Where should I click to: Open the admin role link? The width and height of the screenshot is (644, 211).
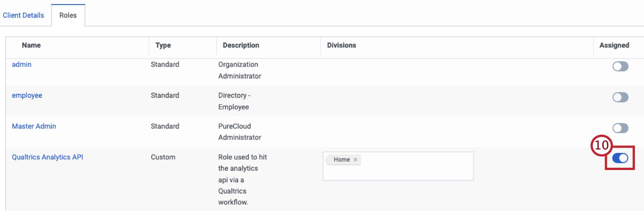click(22, 65)
